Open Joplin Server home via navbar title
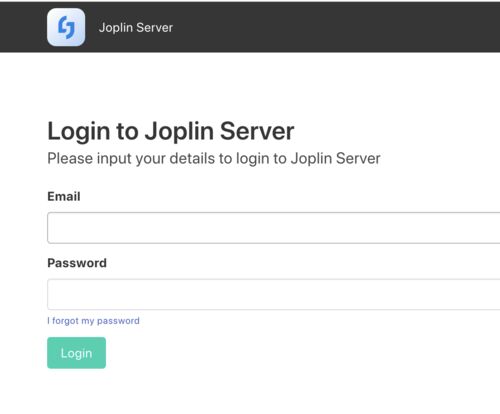The width and height of the screenshot is (500, 414). pos(136,28)
